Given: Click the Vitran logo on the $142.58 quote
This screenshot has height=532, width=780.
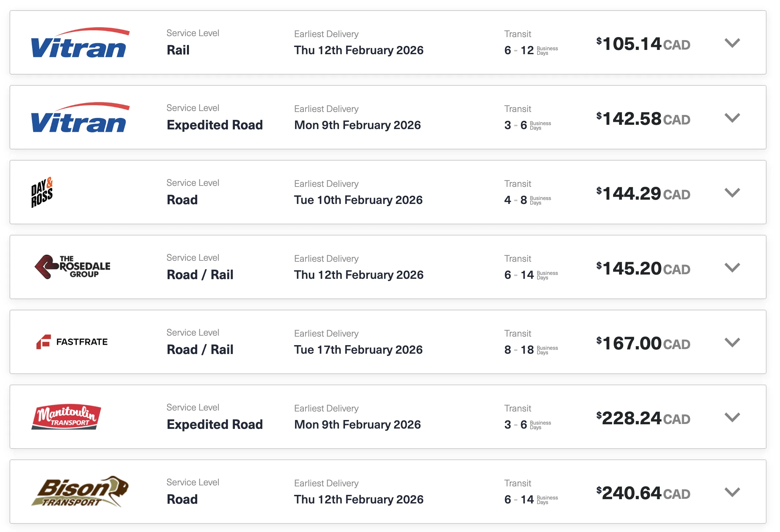Looking at the screenshot, I should click(x=80, y=118).
